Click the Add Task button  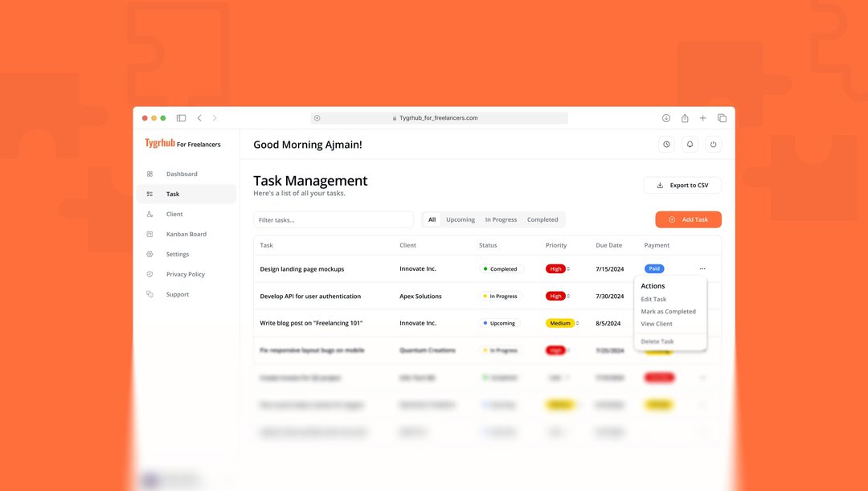point(688,219)
